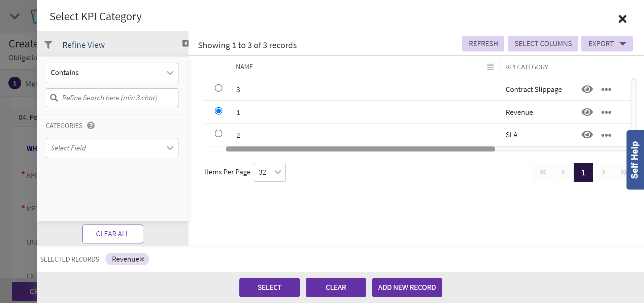This screenshot has width=644, height=303.
Task: Select the Contract Slippage radio button
Action: 218,88
